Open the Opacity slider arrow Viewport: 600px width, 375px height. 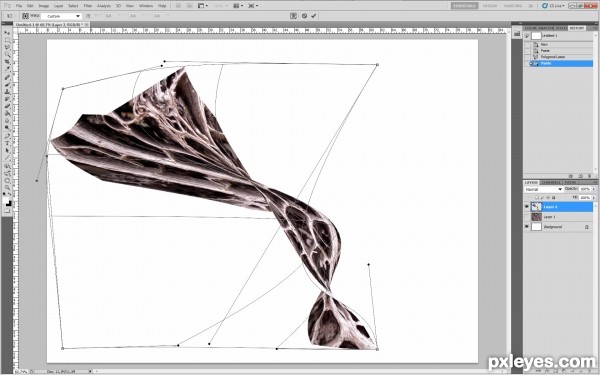click(593, 189)
